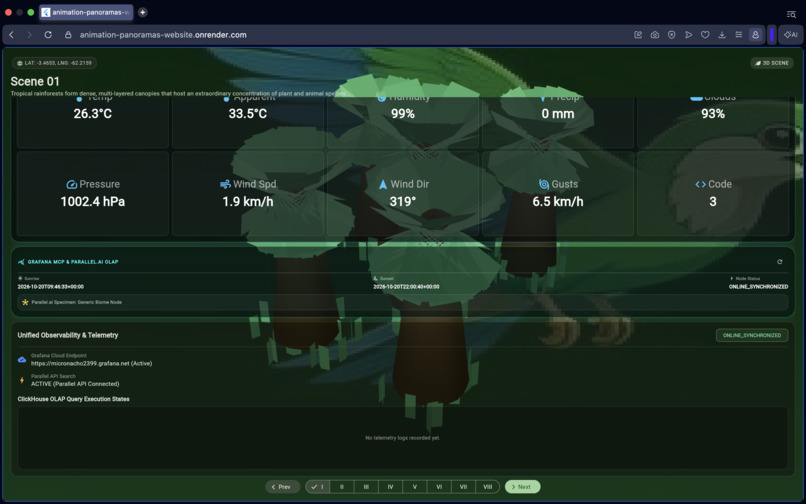Click the 1002.4 hPa pressure value
This screenshot has width=806, height=504.
pos(93,202)
